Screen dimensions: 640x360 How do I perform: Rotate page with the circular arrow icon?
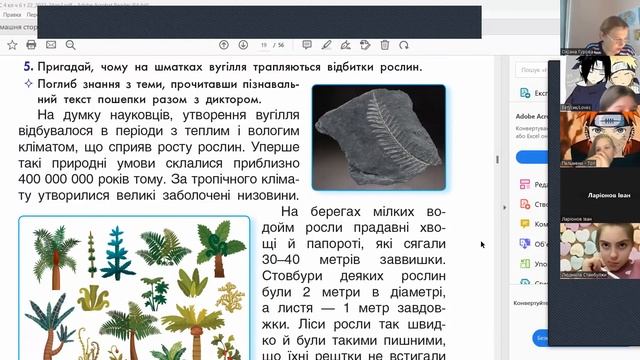(404, 45)
